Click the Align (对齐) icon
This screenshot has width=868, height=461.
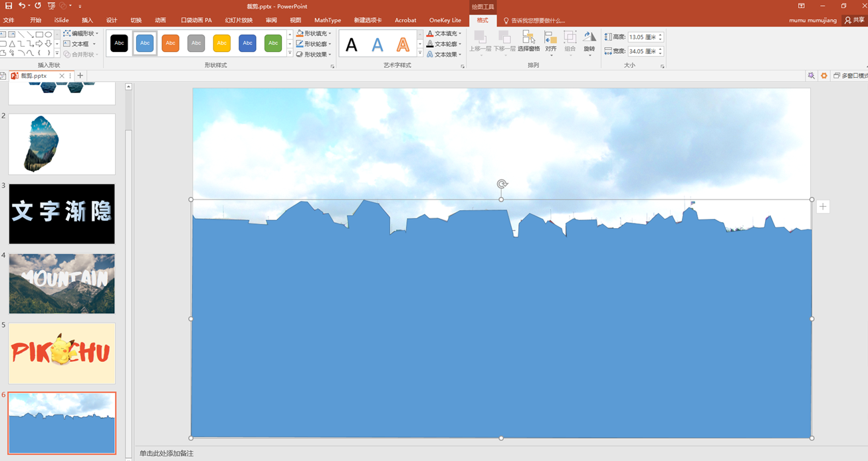(x=550, y=41)
